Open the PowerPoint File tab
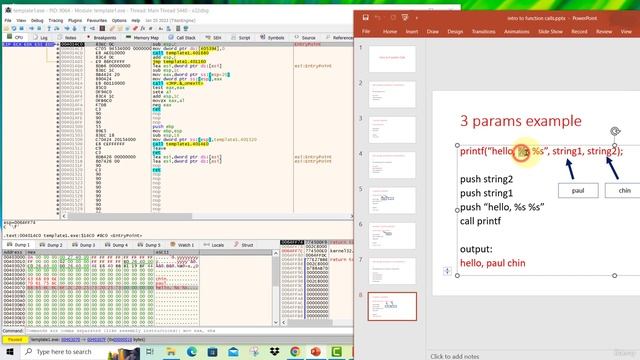Screen dimensions: 640x360 point(366,31)
